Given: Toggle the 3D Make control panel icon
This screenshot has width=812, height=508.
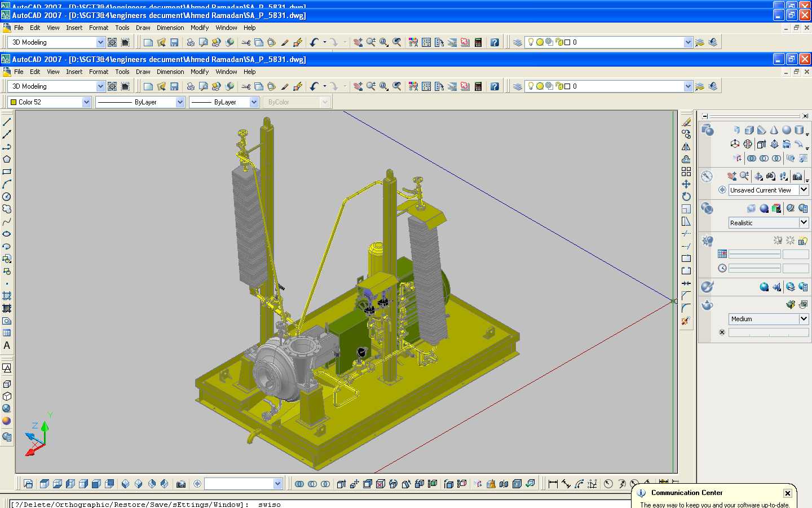Looking at the screenshot, I should 707,130.
